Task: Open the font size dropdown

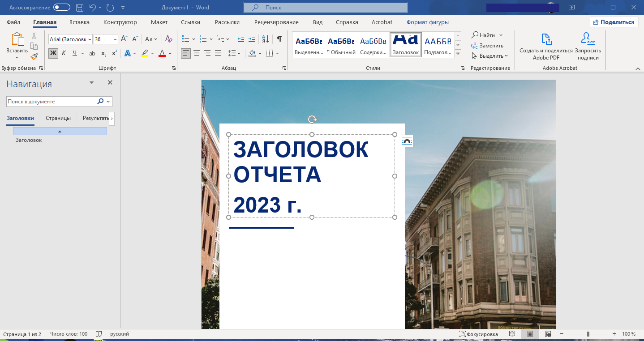Action: tap(115, 39)
